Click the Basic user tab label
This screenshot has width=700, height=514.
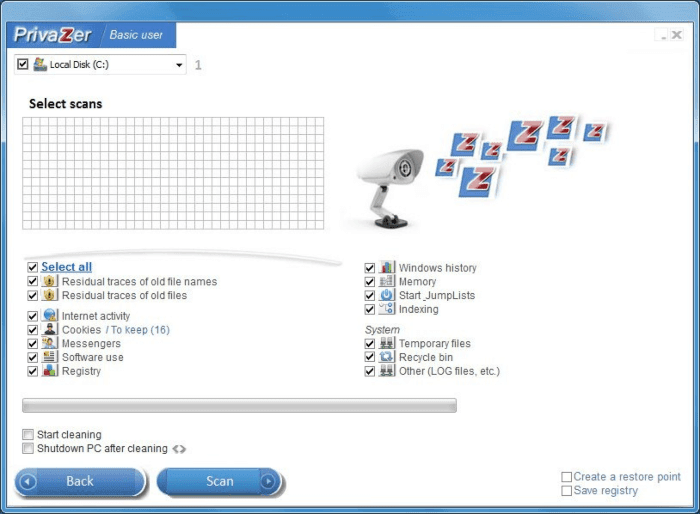pos(136,35)
